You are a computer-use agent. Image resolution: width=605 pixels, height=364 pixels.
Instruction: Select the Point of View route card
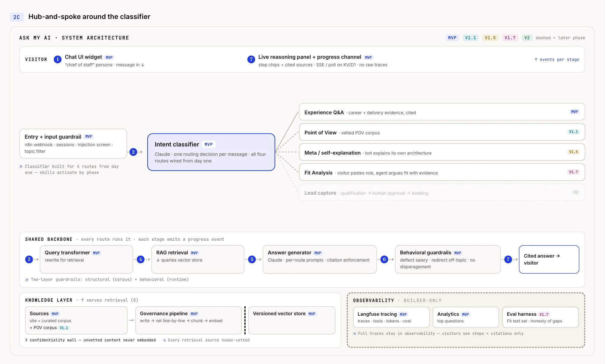tap(442, 132)
